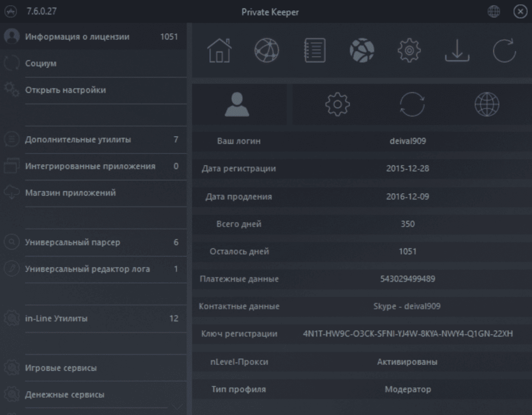Select the gear tab in license panel
Image resolution: width=532 pixels, height=415 pixels.
tap(337, 104)
